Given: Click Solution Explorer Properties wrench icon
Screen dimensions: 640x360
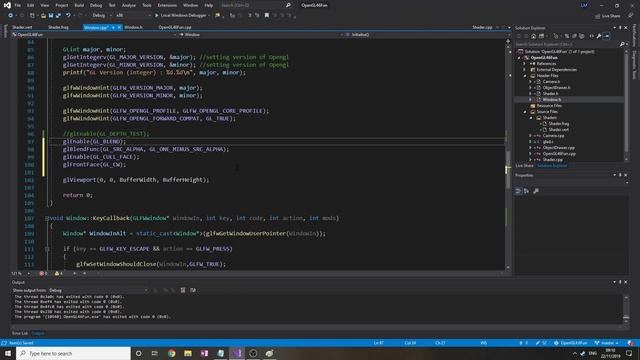Looking at the screenshot, I should point(599,36).
